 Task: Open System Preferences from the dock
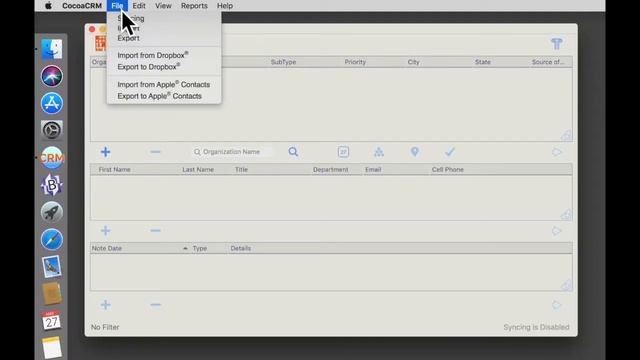point(51,130)
